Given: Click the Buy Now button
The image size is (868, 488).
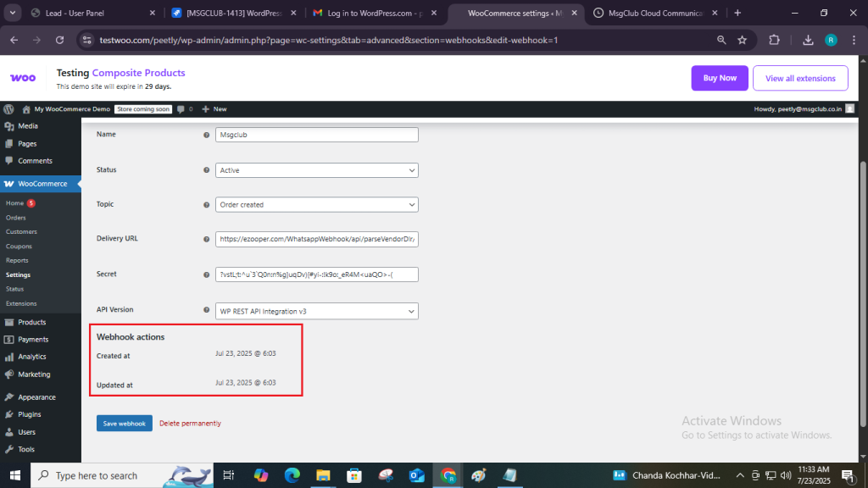Looking at the screenshot, I should (720, 78).
